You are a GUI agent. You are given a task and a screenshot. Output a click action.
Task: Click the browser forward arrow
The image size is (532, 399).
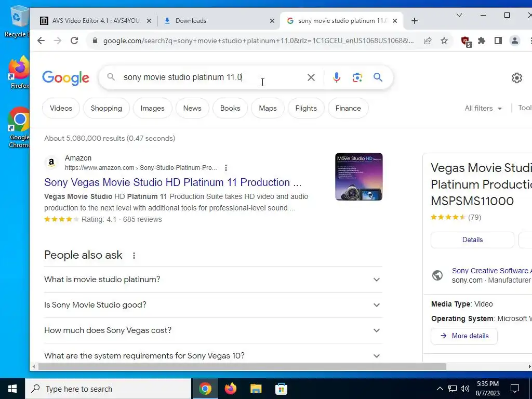point(58,41)
